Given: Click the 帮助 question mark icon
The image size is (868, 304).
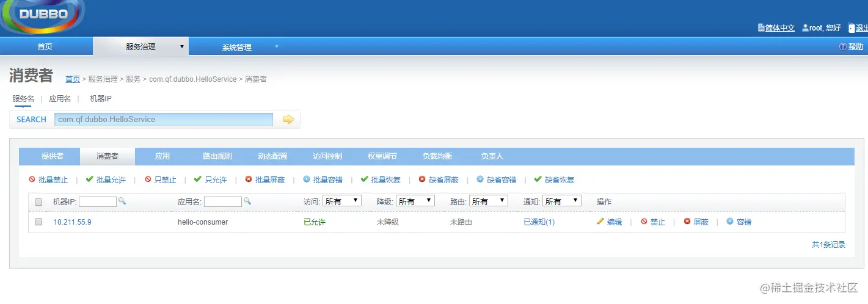Looking at the screenshot, I should pyautogui.click(x=843, y=46).
